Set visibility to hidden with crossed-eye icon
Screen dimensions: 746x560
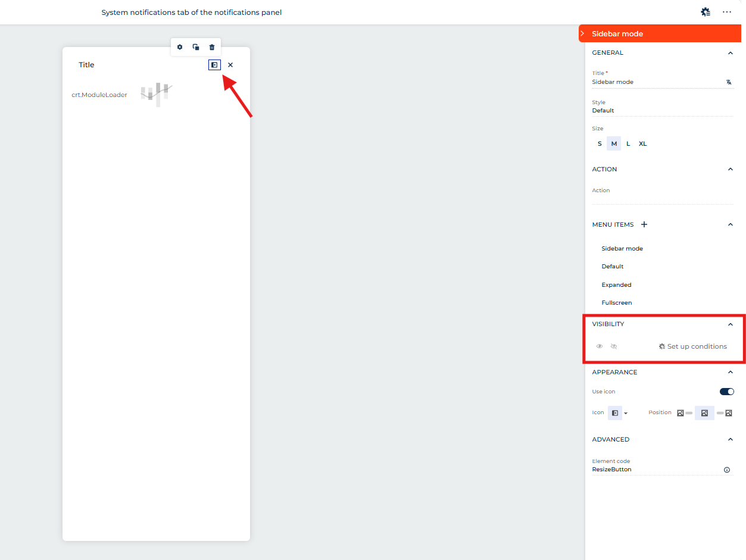click(x=614, y=346)
